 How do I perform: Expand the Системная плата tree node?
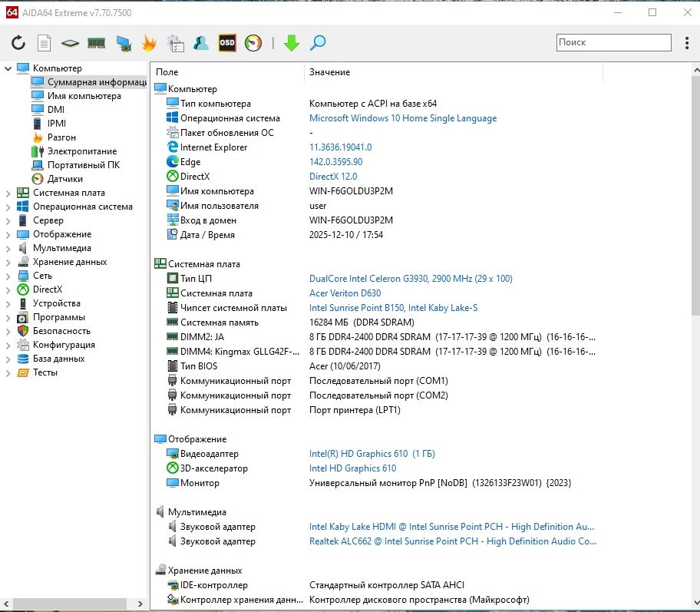pyautogui.click(x=8, y=194)
